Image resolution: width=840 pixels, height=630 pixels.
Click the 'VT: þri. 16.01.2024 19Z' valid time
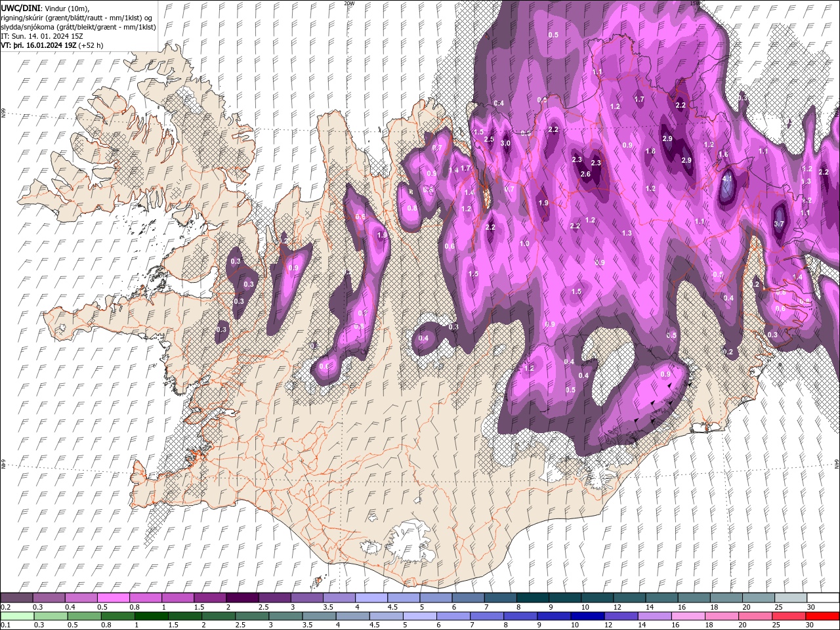click(x=39, y=45)
